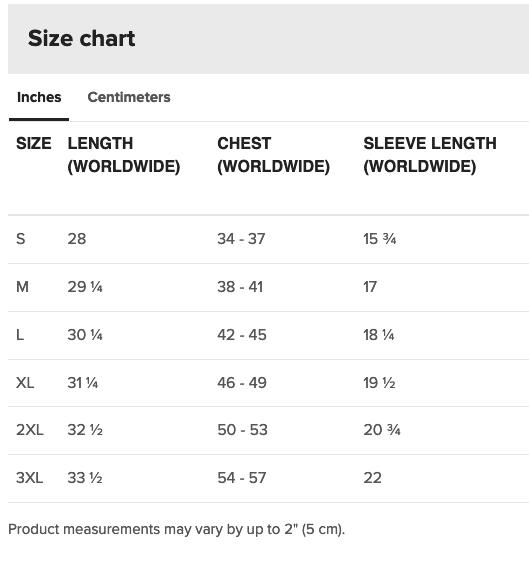Select the M size row label

point(22,287)
